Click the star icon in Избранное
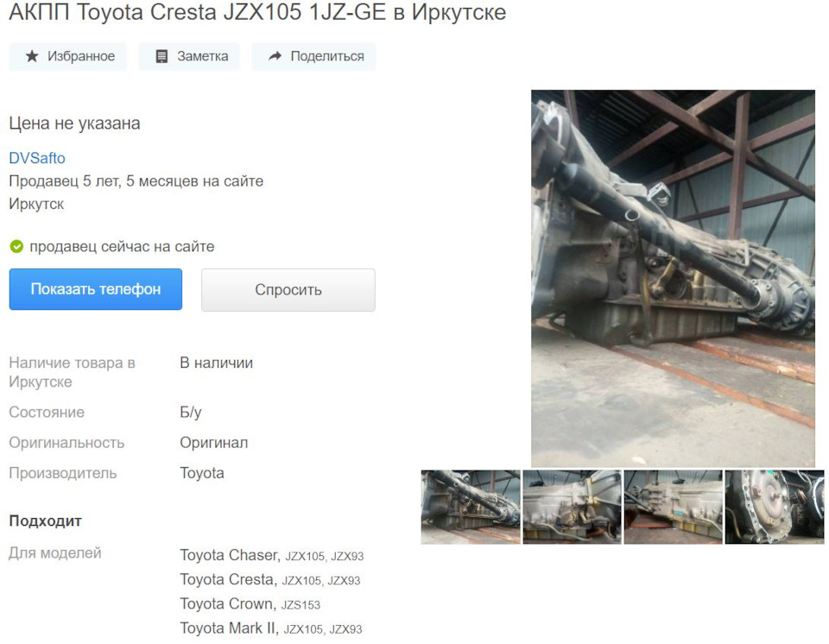 click(32, 56)
